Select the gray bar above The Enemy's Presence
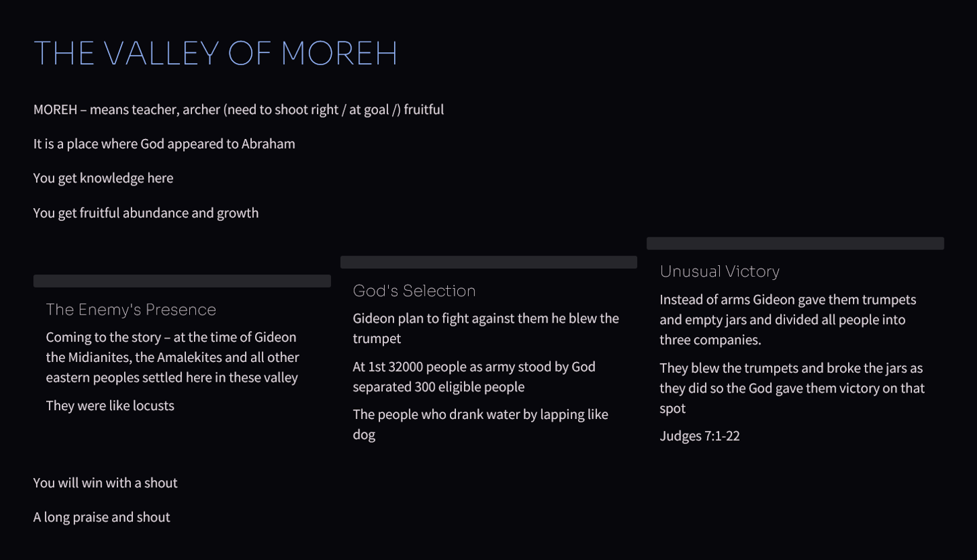Screen dimensions: 977x560 point(182,281)
